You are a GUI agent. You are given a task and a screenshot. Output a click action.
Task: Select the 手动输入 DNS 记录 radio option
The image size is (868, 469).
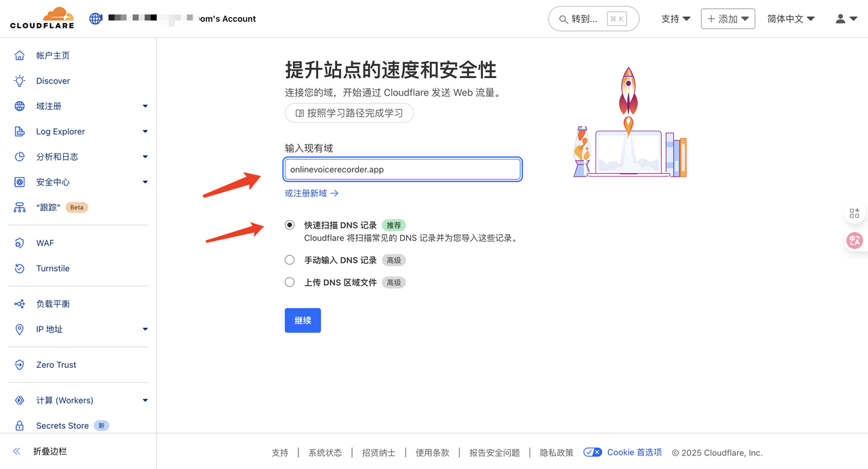290,260
